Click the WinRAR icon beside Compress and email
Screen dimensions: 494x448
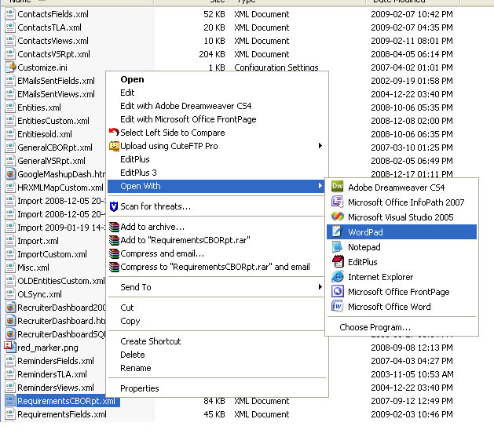pos(114,253)
